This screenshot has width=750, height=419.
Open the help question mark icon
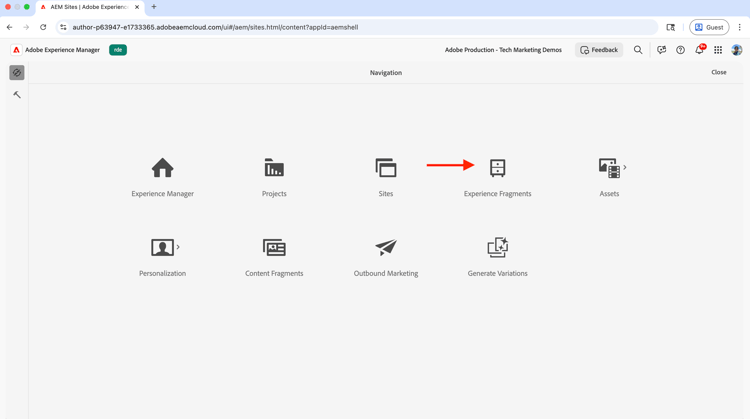click(680, 50)
